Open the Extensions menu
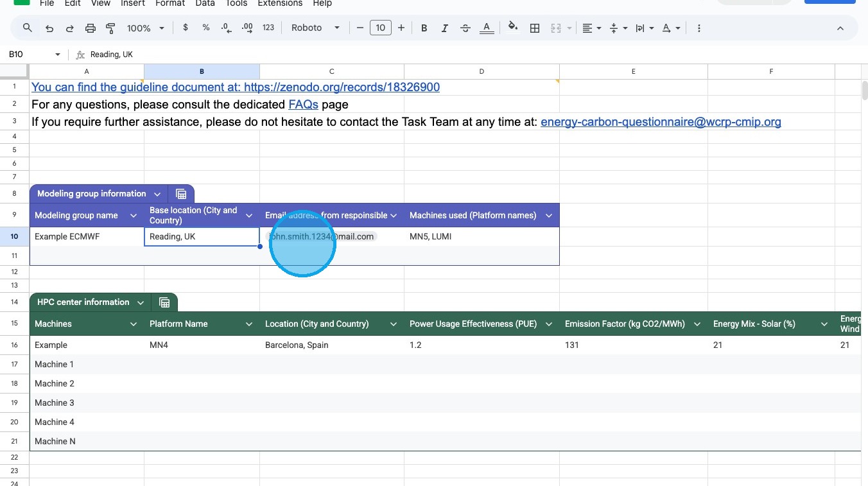 click(280, 3)
